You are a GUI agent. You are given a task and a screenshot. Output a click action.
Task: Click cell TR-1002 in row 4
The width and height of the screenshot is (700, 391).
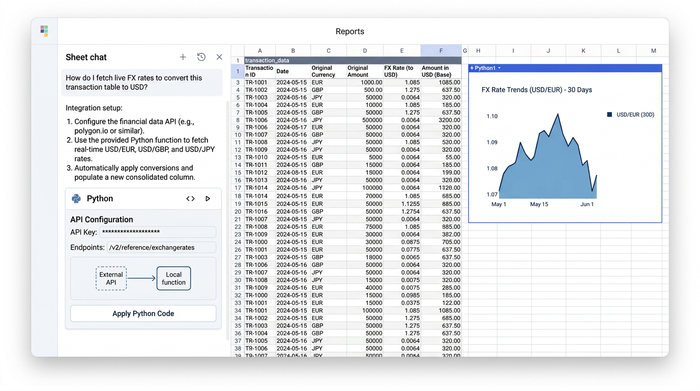click(259, 90)
